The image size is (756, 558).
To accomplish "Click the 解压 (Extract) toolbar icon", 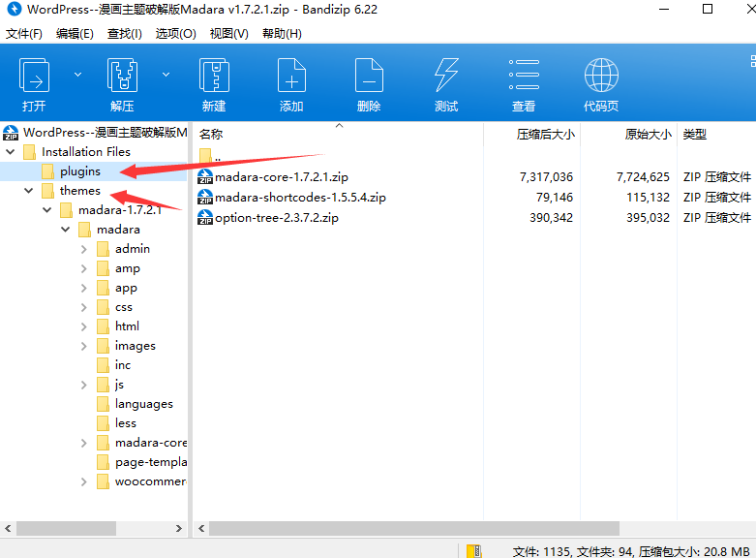I will coord(122,77).
